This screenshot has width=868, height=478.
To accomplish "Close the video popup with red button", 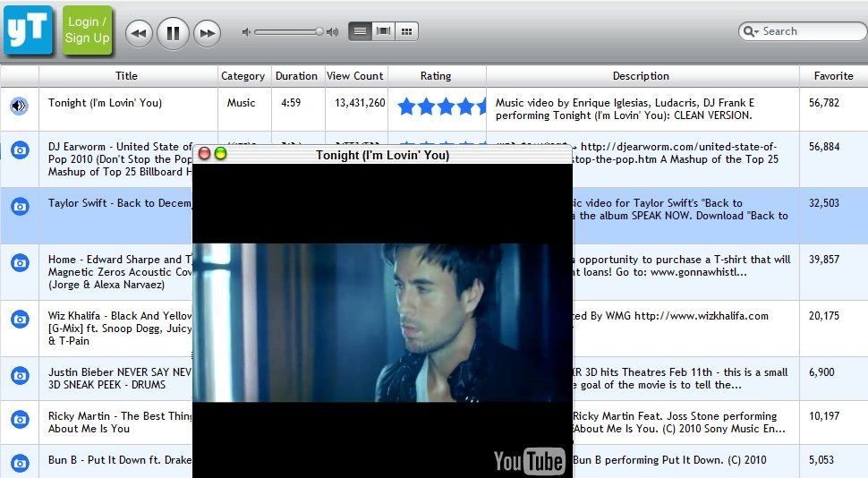I will [x=204, y=153].
